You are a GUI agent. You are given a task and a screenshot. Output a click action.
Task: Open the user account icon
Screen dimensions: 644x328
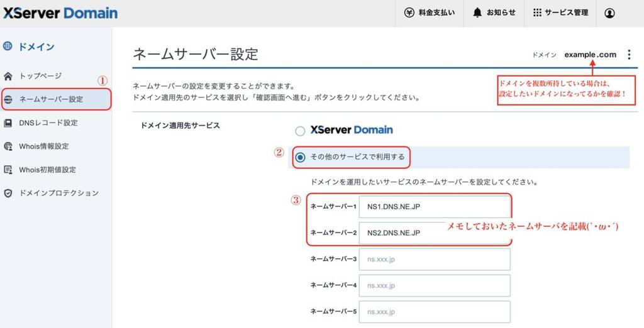(609, 13)
